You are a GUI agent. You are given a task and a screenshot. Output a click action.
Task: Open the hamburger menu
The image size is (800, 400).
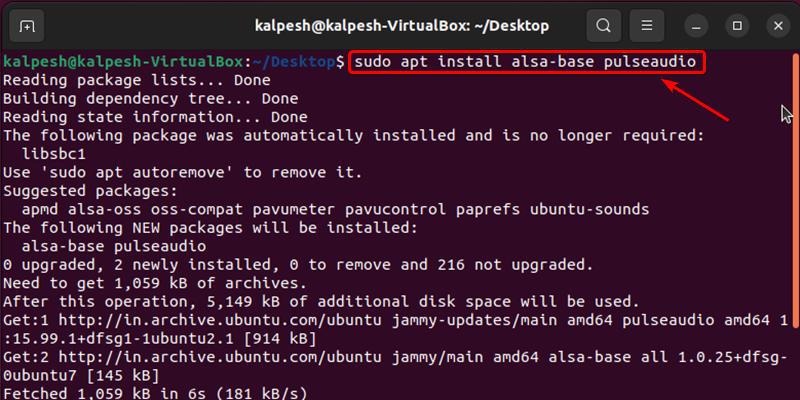(x=648, y=24)
